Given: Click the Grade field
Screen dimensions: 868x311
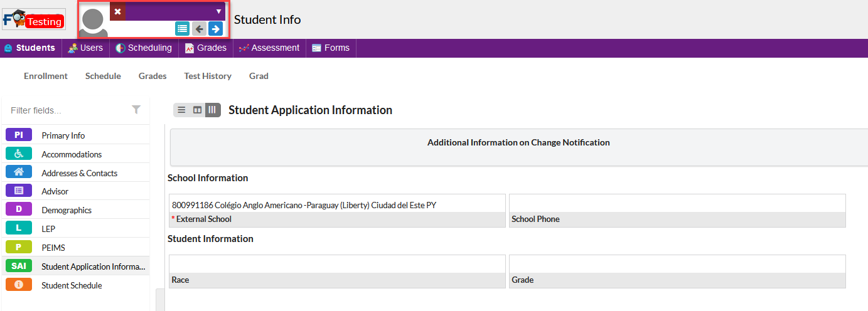Looking at the screenshot, I should click(x=677, y=271).
